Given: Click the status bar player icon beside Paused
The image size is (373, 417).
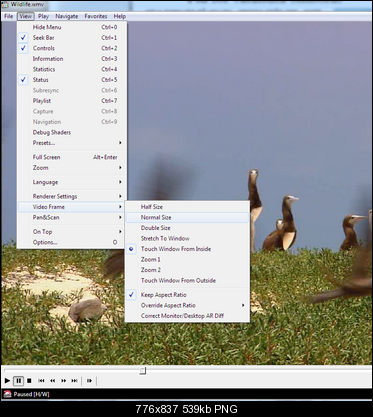Looking at the screenshot, I should pos(7,394).
